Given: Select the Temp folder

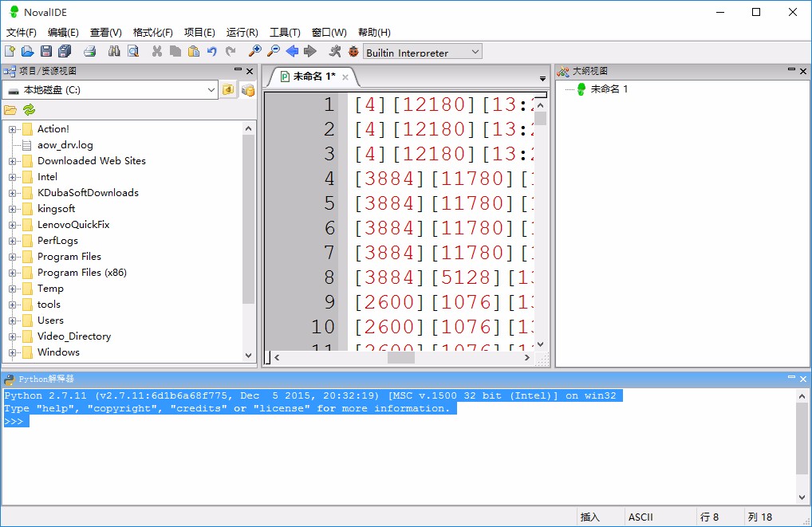Looking at the screenshot, I should tap(50, 289).
